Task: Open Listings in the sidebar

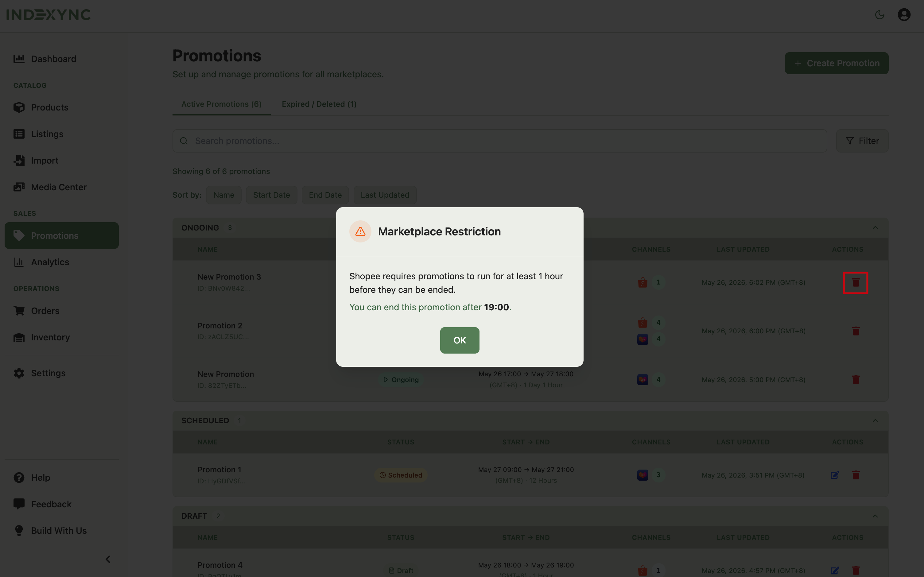Action: pyautogui.click(x=61, y=134)
